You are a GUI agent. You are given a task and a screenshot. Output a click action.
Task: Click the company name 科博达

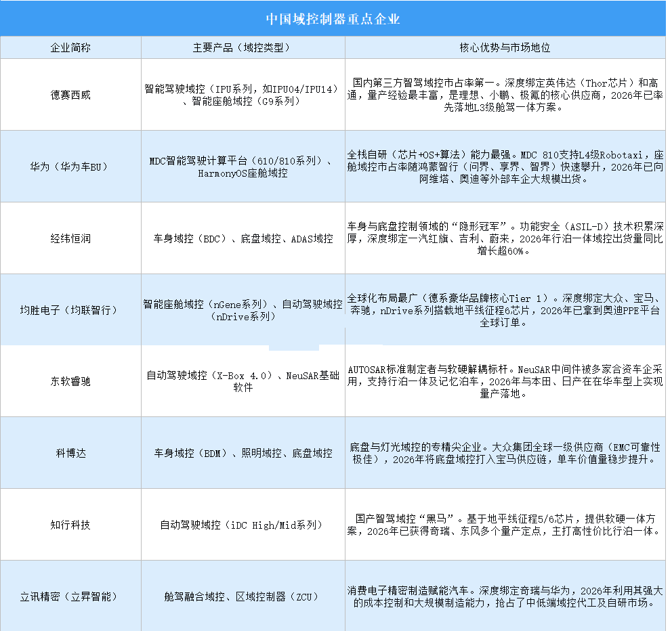click(x=70, y=453)
